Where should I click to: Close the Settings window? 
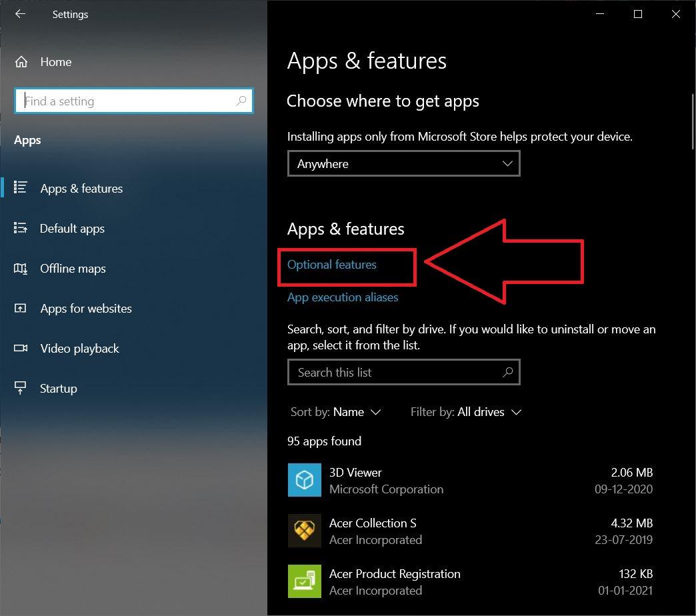coord(675,14)
